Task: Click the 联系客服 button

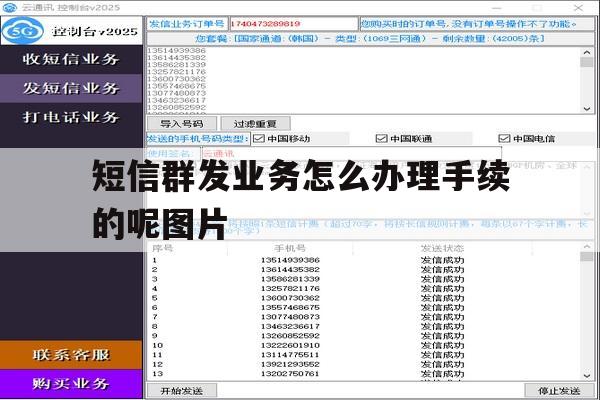Action: (71, 355)
